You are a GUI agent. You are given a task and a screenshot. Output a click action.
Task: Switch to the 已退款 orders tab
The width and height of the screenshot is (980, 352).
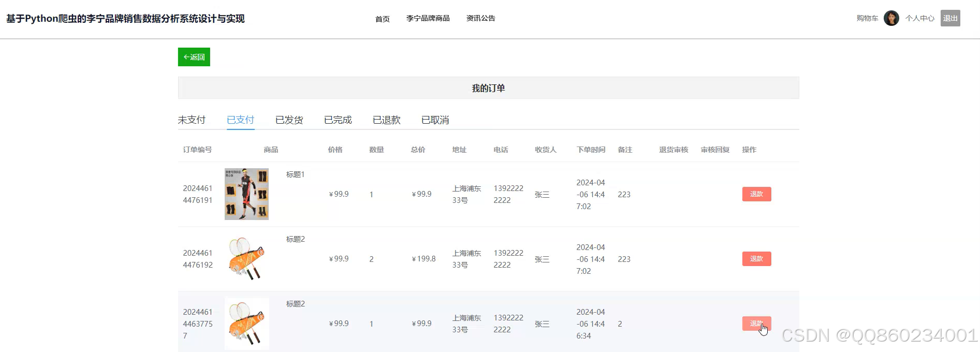click(x=387, y=120)
